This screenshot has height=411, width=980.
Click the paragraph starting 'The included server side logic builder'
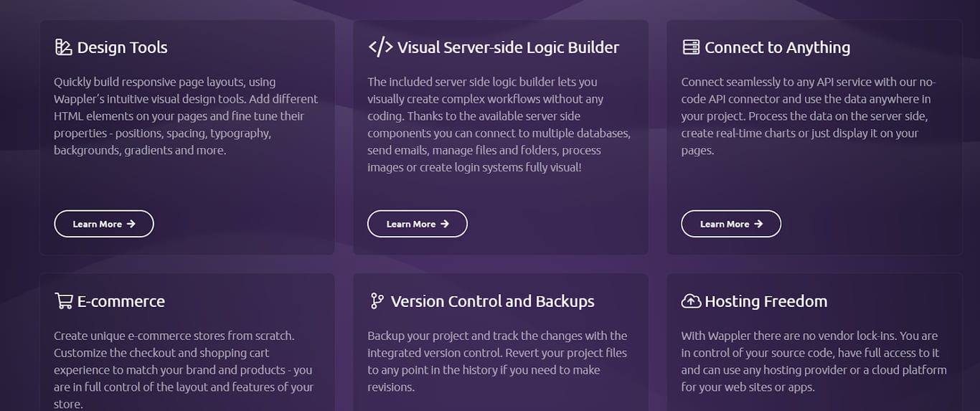[499, 125]
